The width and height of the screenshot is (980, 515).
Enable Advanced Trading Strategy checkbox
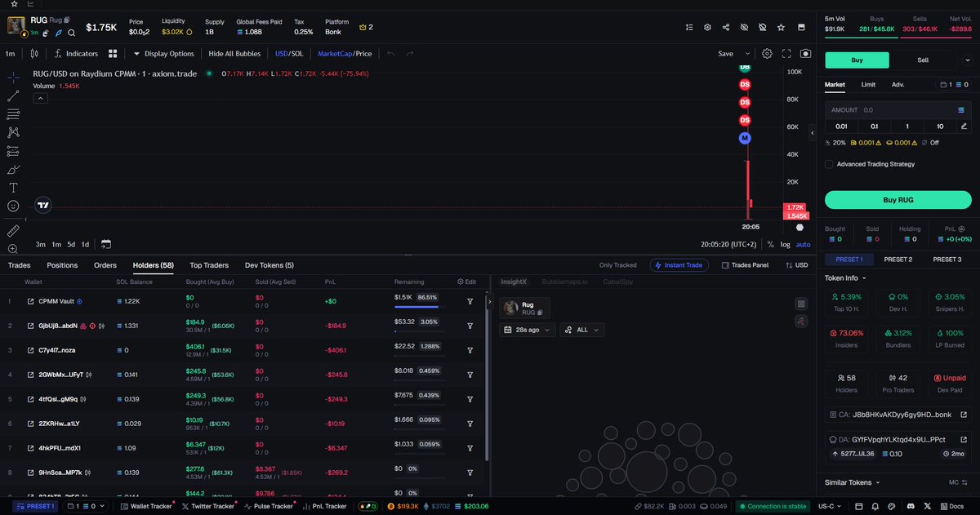point(829,164)
